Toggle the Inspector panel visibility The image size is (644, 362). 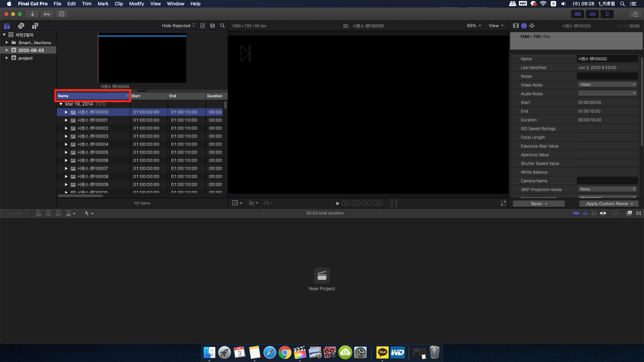607,14
